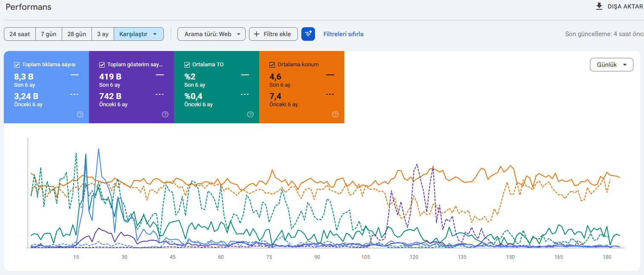
Task: Disable the Ortalama TO metric checkbox
Action: tap(186, 65)
